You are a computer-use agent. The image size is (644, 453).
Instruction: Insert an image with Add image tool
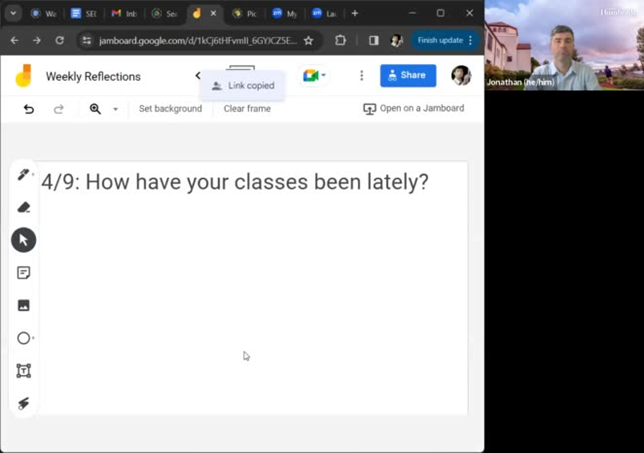(x=24, y=305)
